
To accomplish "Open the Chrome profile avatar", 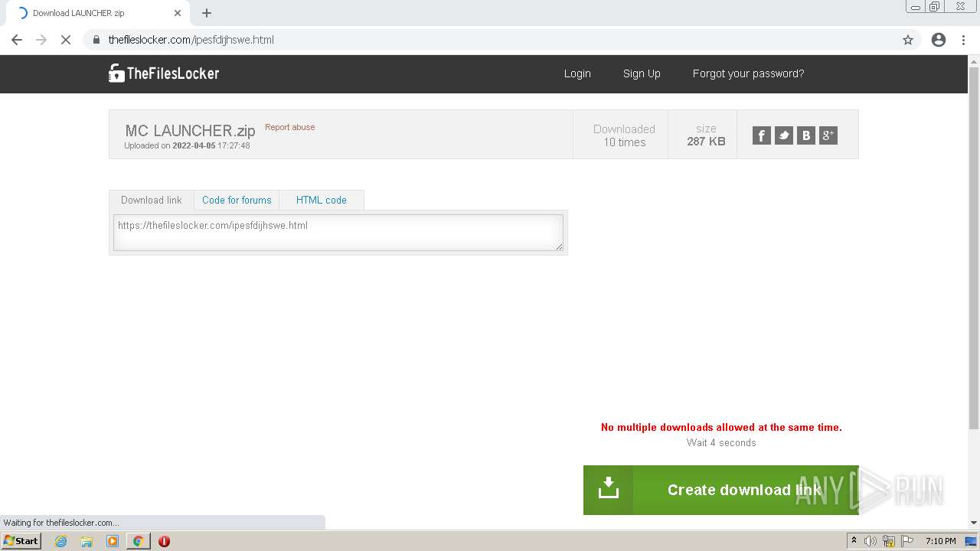I will (x=939, y=40).
